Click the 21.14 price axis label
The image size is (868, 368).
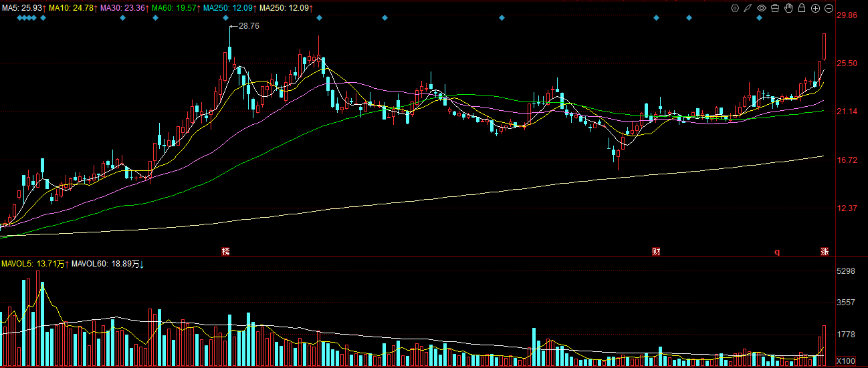coord(847,112)
